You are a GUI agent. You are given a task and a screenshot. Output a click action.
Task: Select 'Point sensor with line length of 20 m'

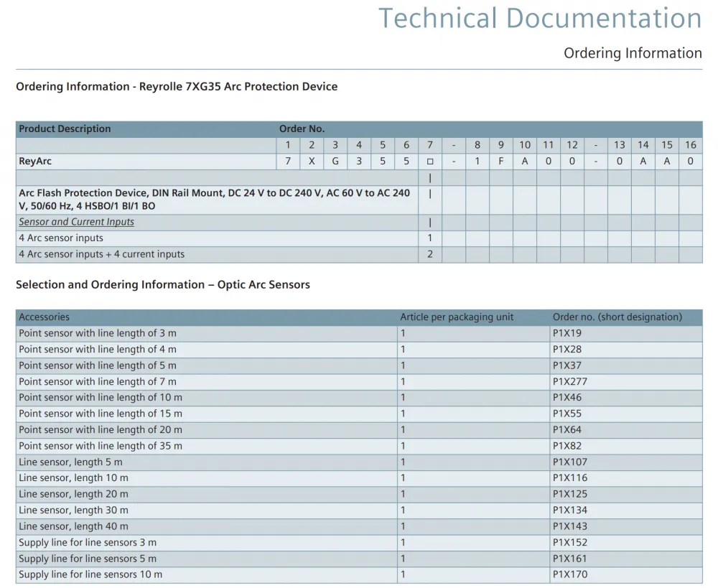point(101,429)
